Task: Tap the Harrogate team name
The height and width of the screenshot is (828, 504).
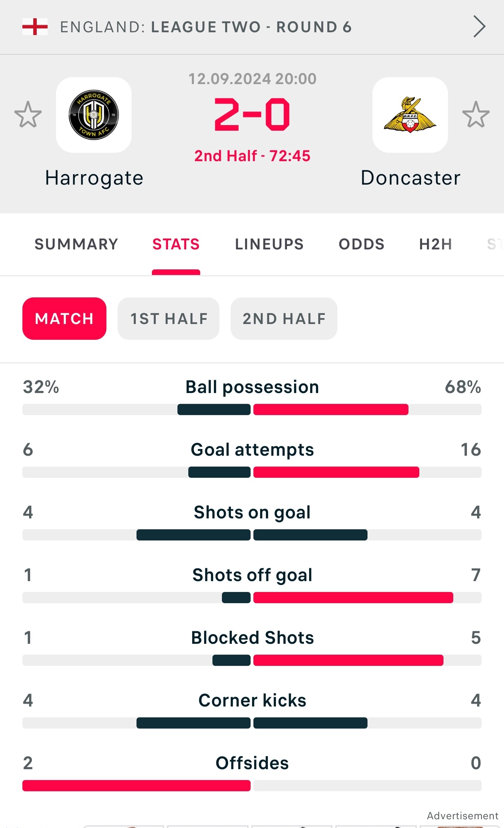Action: point(94,178)
